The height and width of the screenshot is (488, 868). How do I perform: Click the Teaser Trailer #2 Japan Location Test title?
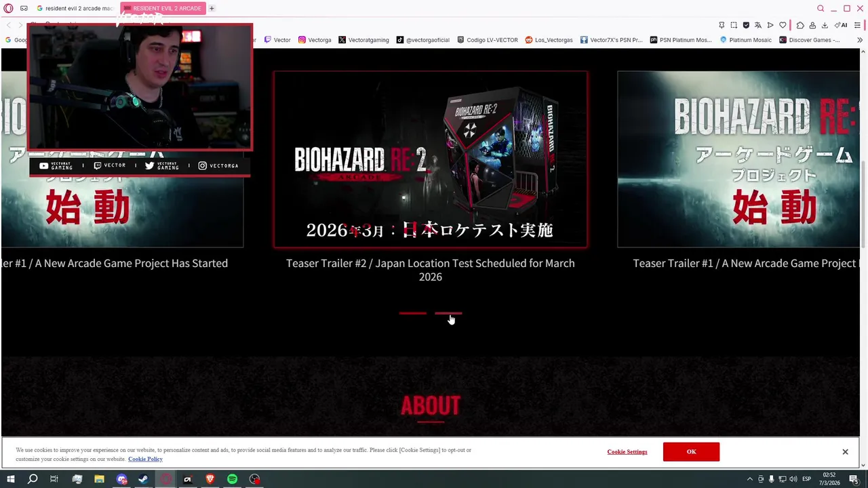pyautogui.click(x=431, y=270)
